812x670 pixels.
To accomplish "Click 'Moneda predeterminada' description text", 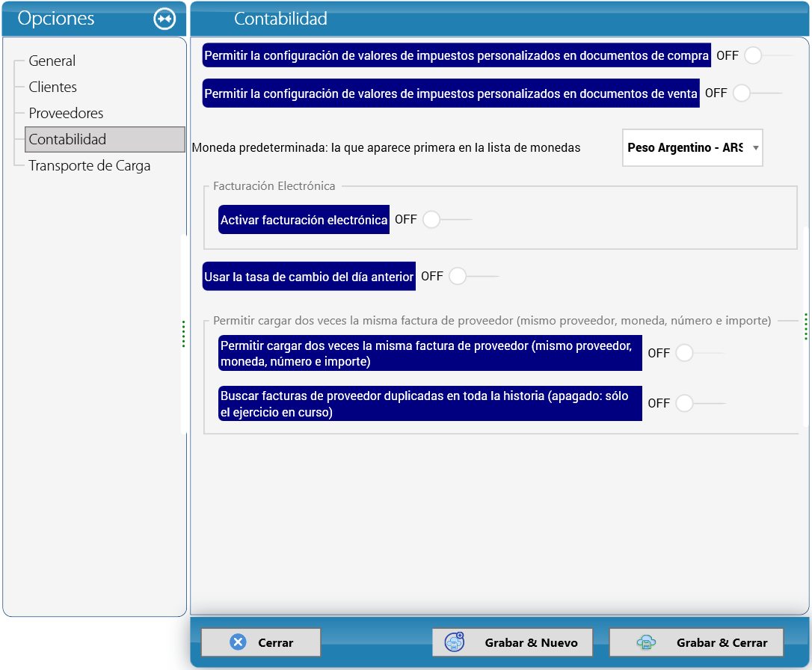I will (387, 147).
